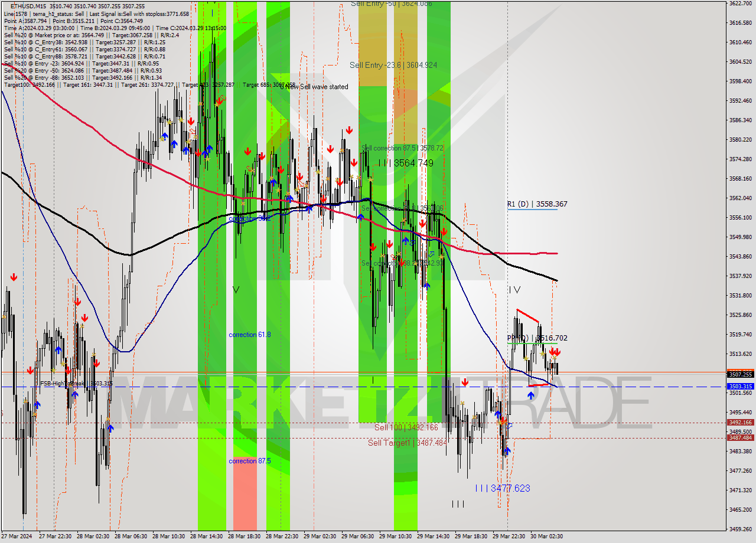Click price axis value 3556.100

click(x=740, y=218)
